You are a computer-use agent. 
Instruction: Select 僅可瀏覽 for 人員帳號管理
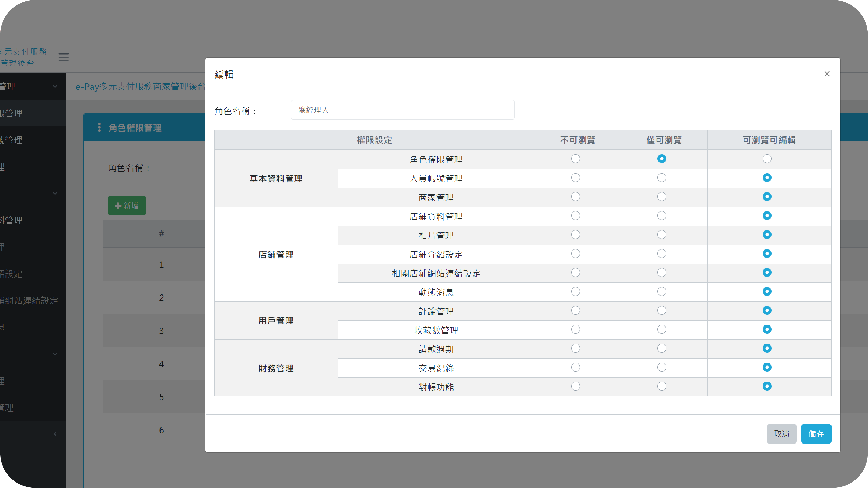[x=661, y=177]
